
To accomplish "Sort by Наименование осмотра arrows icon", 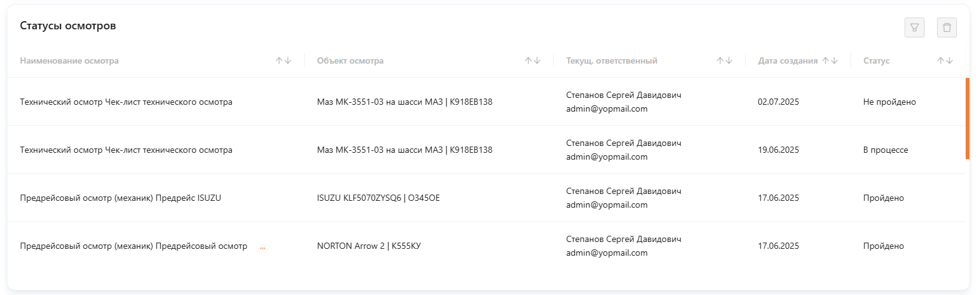I will [283, 60].
